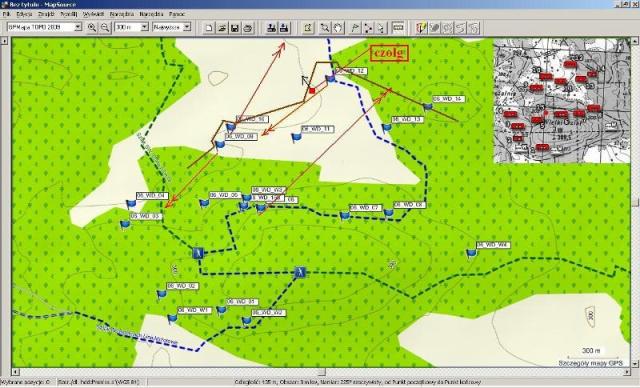Click the zoom in magnifier icon

pyautogui.click(x=92, y=27)
